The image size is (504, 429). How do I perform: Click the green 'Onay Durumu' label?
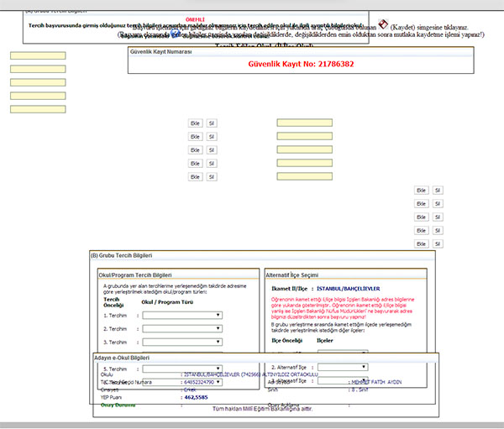[x=118, y=405]
